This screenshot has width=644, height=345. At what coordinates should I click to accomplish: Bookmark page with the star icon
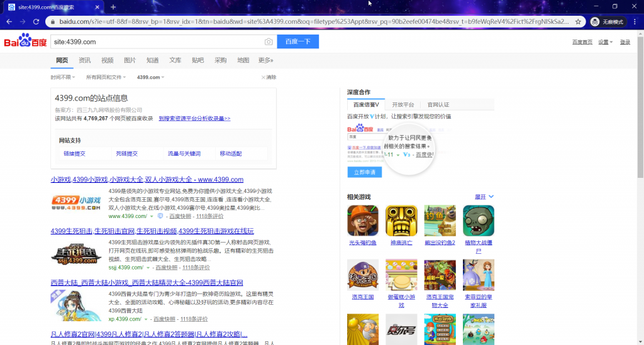[x=579, y=22]
